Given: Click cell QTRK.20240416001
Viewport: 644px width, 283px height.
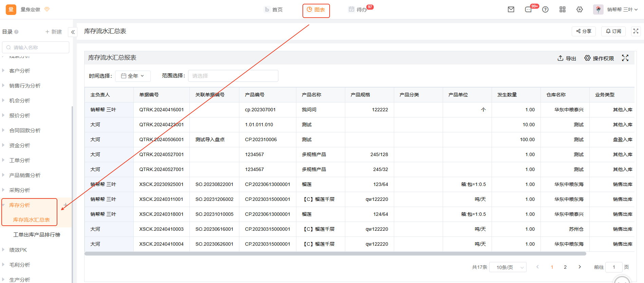Looking at the screenshot, I should point(161,110).
